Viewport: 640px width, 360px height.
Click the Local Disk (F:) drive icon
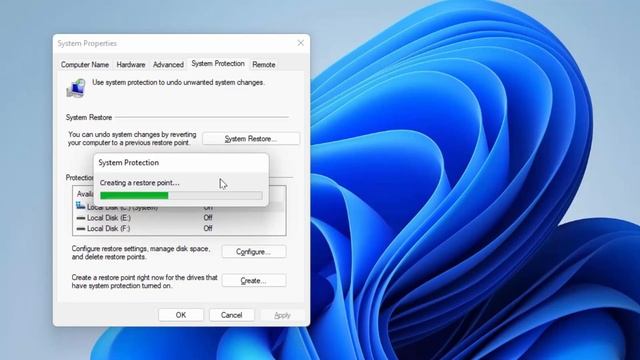click(81, 229)
